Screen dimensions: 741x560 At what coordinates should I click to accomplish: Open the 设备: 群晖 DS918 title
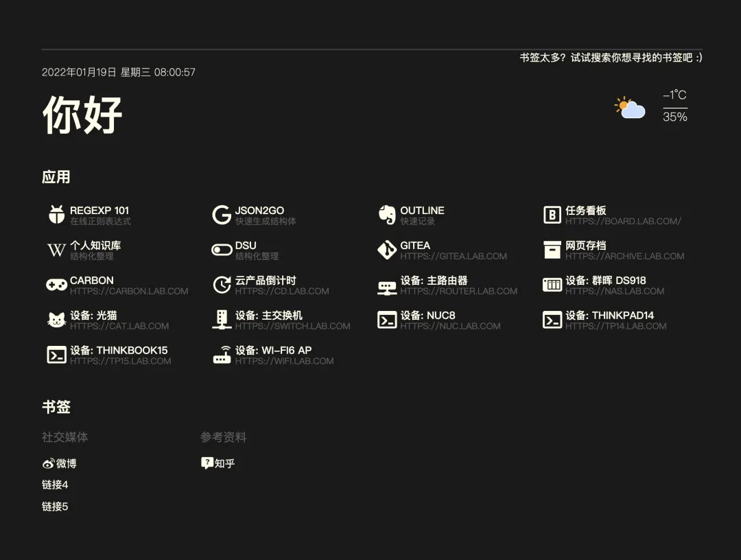pyautogui.click(x=606, y=280)
